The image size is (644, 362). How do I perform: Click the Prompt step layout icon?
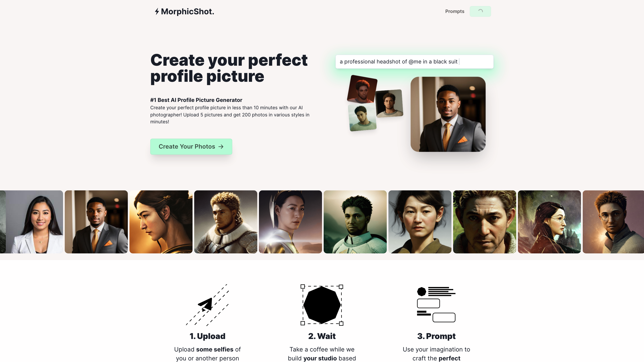click(x=436, y=305)
